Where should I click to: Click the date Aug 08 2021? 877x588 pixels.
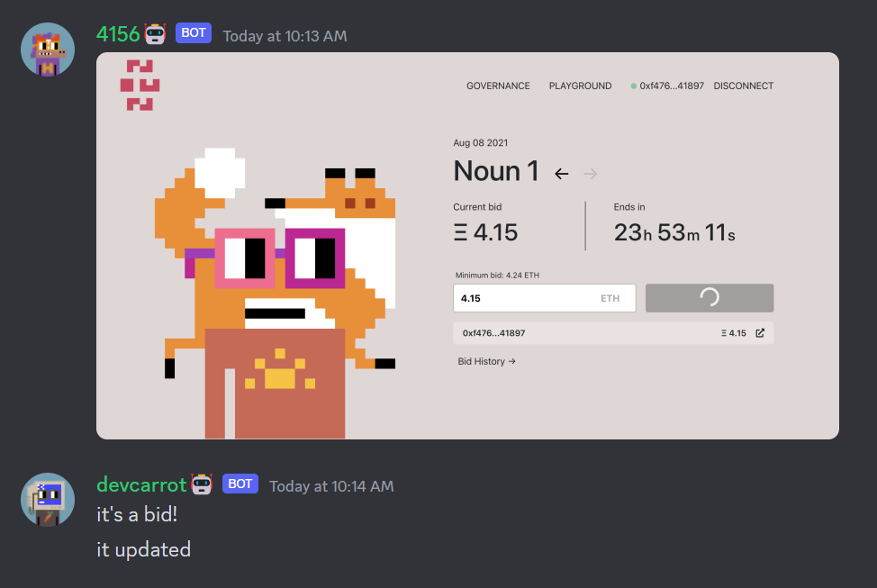481,142
